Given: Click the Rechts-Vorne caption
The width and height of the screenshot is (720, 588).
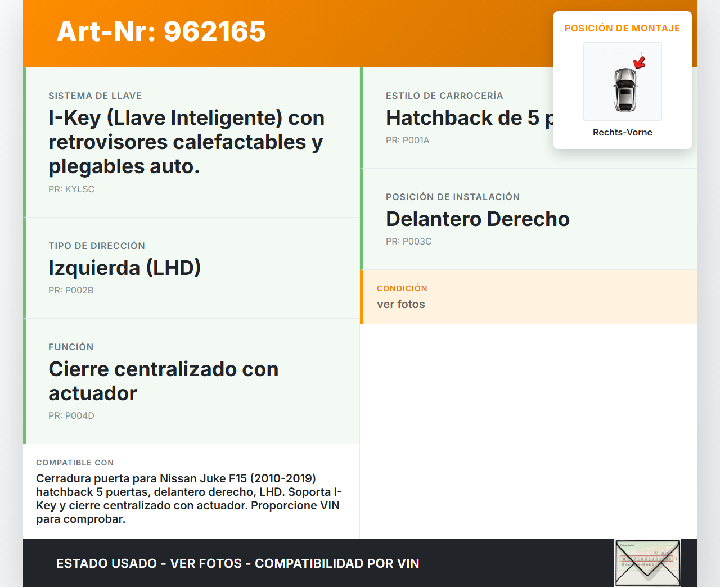Looking at the screenshot, I should [x=622, y=133].
